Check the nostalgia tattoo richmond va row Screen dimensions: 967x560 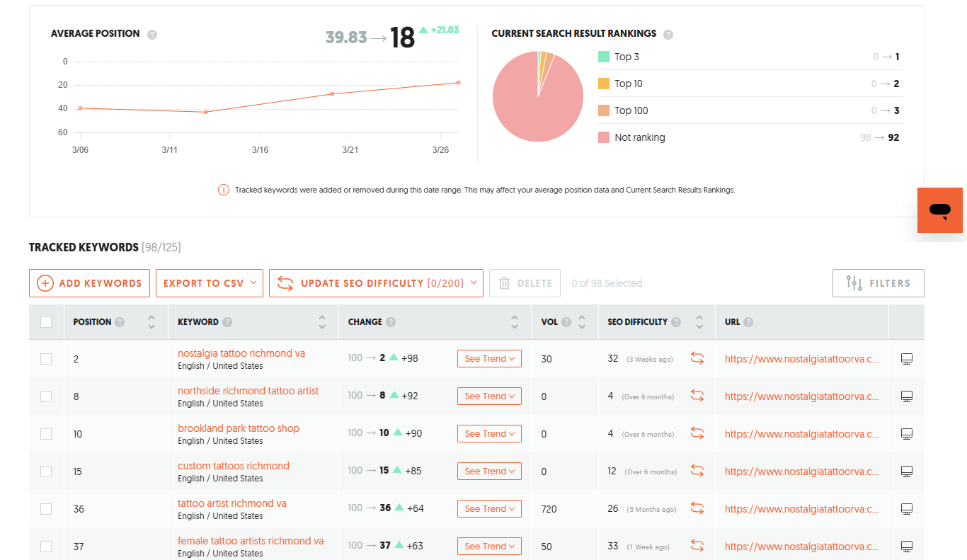[46, 359]
